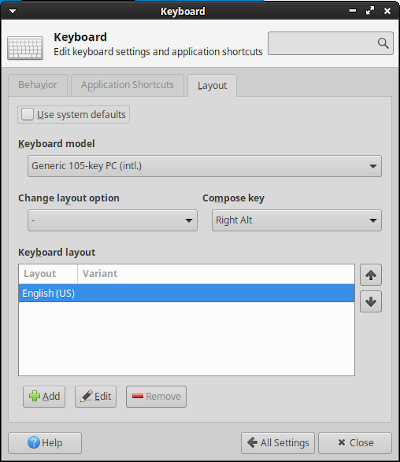Click the blue Help question mark icon
Image resolution: width=400 pixels, height=462 pixels.
34,443
